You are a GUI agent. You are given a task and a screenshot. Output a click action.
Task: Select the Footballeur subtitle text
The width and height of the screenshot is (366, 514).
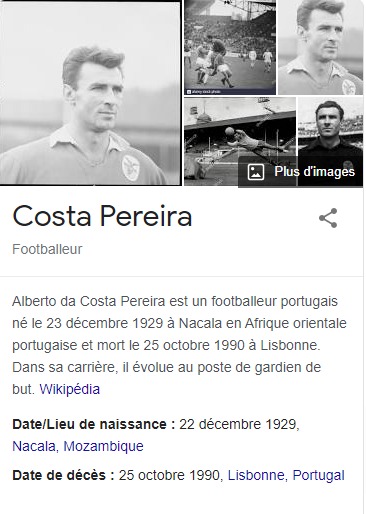(47, 249)
